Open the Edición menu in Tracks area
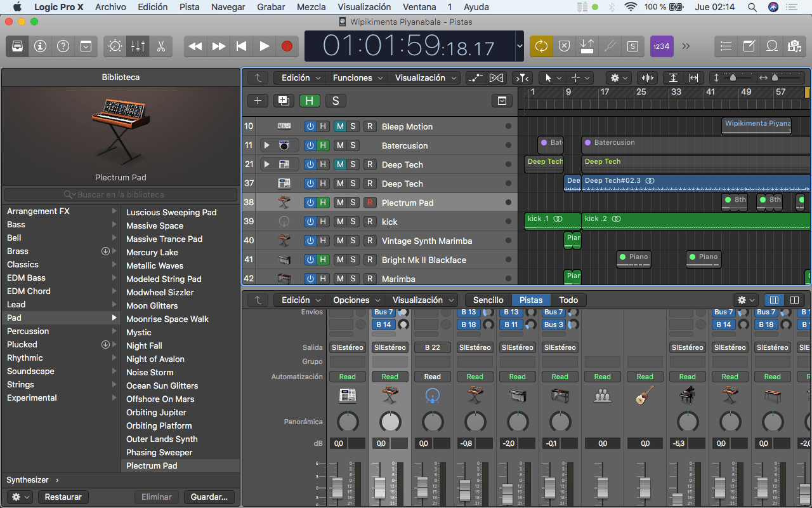 point(301,77)
